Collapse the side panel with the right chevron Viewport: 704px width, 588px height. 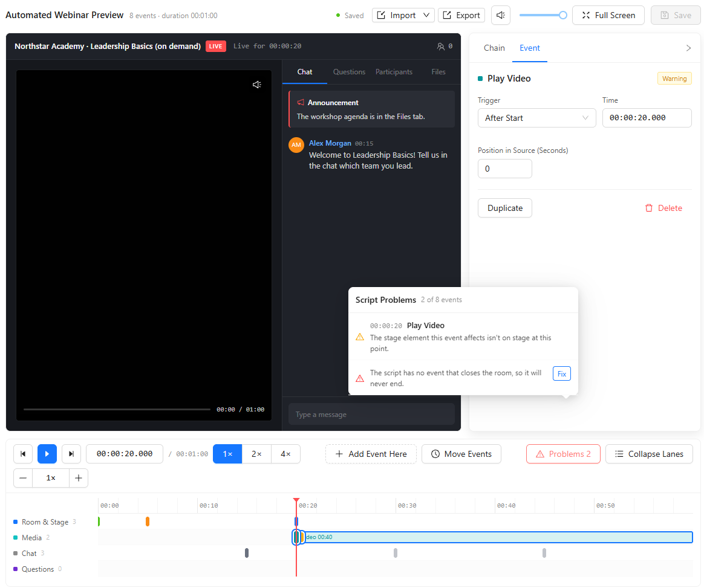click(x=689, y=48)
